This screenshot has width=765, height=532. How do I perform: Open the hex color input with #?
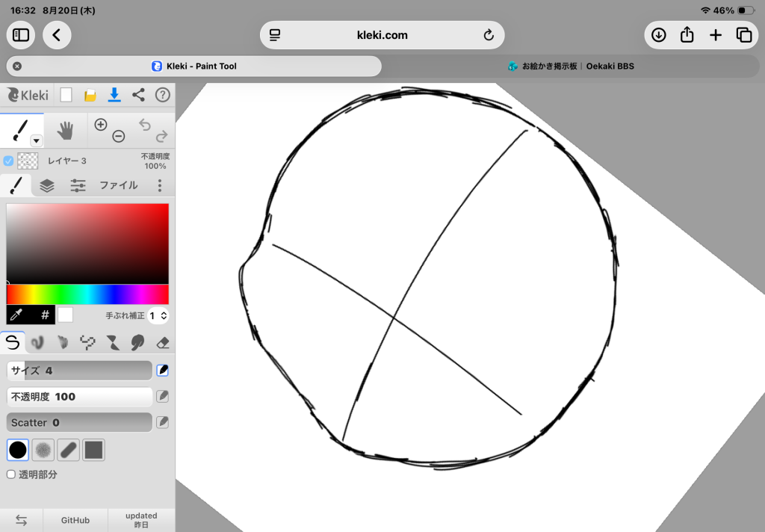[44, 315]
